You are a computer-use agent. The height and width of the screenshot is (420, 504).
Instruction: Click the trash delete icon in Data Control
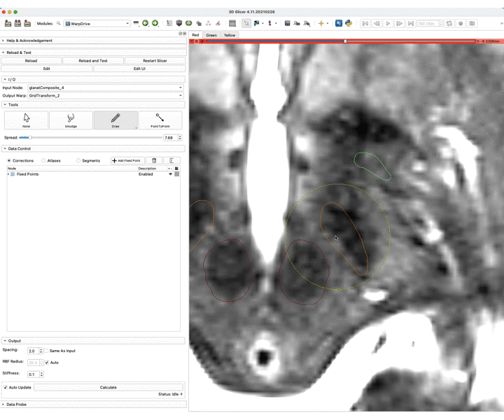click(x=154, y=161)
